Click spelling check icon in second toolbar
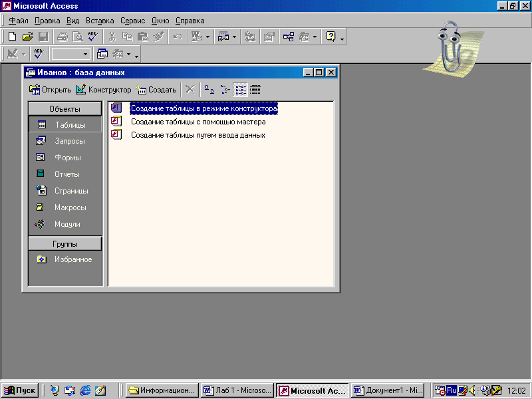 pyautogui.click(x=39, y=54)
